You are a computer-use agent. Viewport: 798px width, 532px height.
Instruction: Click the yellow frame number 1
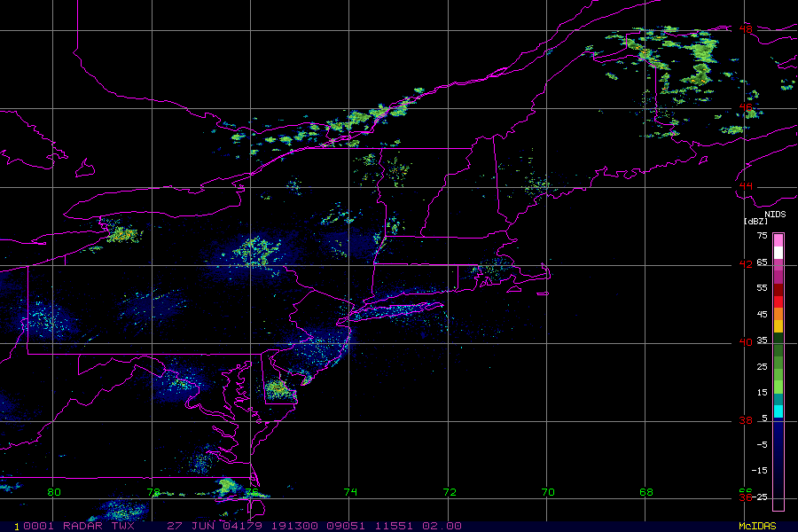(17, 527)
